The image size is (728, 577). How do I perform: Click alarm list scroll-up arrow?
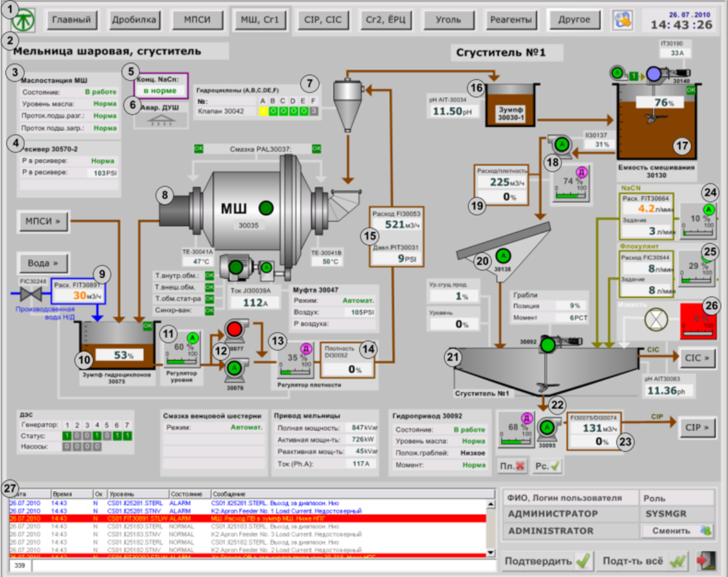point(491,504)
